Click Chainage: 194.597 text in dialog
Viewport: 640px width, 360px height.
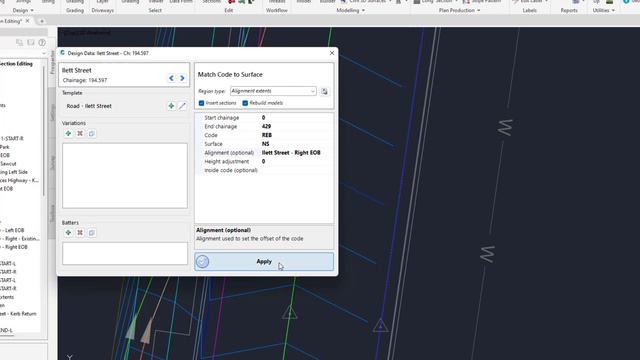pos(85,80)
